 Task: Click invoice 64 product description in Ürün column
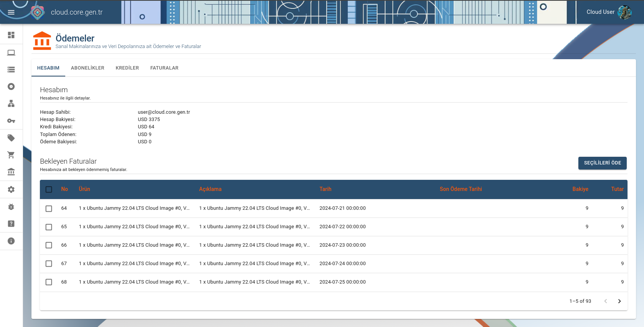click(x=134, y=208)
